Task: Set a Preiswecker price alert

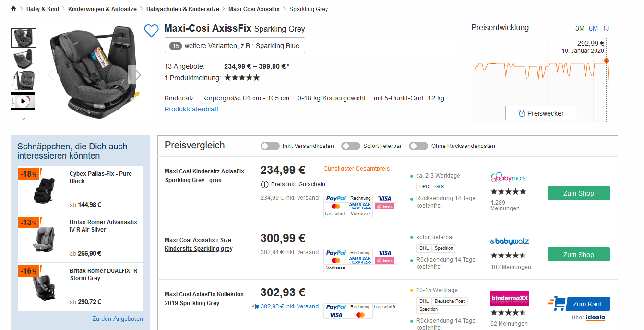Action: pyautogui.click(x=541, y=113)
